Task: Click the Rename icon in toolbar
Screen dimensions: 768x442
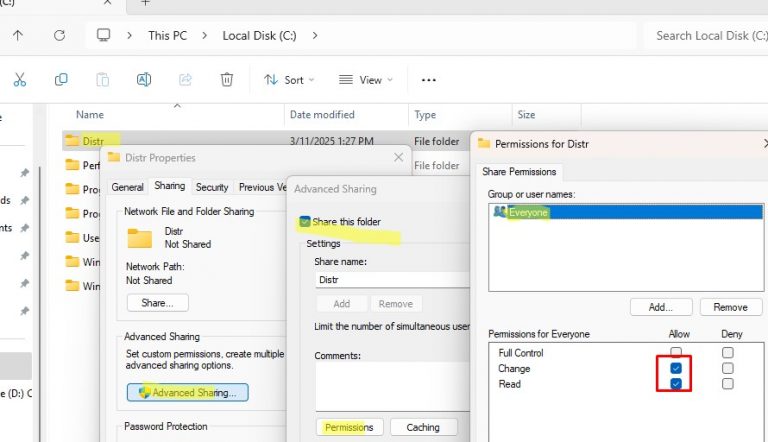Action: point(143,79)
